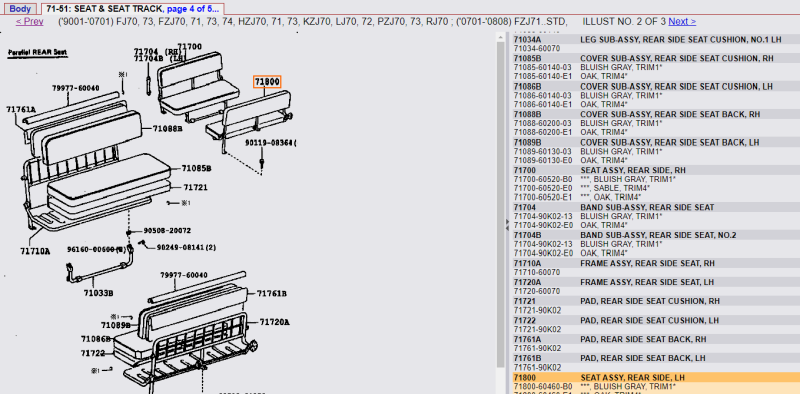Select 71710A Frame Assy Rear Side Seat RH

pyautogui.click(x=656, y=263)
